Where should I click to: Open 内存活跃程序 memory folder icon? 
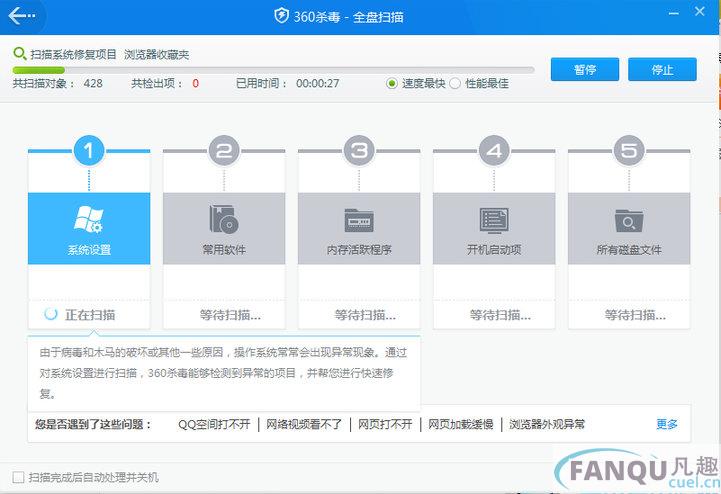click(359, 220)
